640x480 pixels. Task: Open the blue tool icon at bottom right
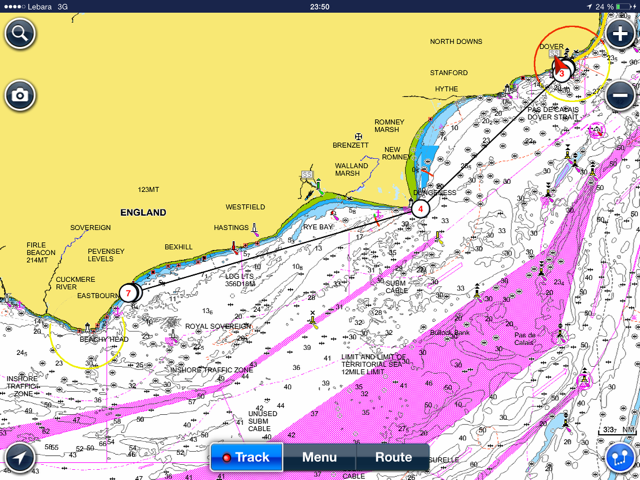pos(620,457)
